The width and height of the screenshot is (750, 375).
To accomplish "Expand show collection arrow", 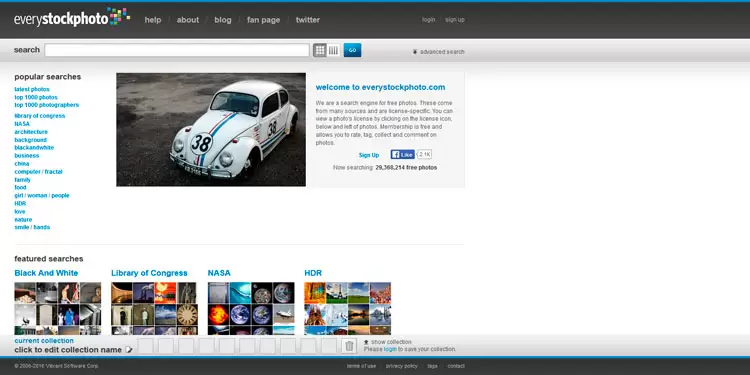I will [366, 342].
